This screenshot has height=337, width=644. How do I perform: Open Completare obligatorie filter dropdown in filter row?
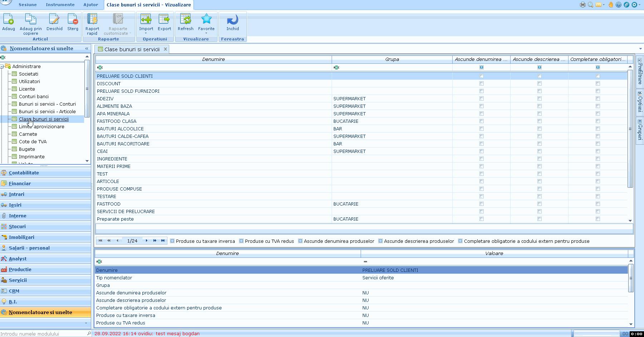[598, 67]
